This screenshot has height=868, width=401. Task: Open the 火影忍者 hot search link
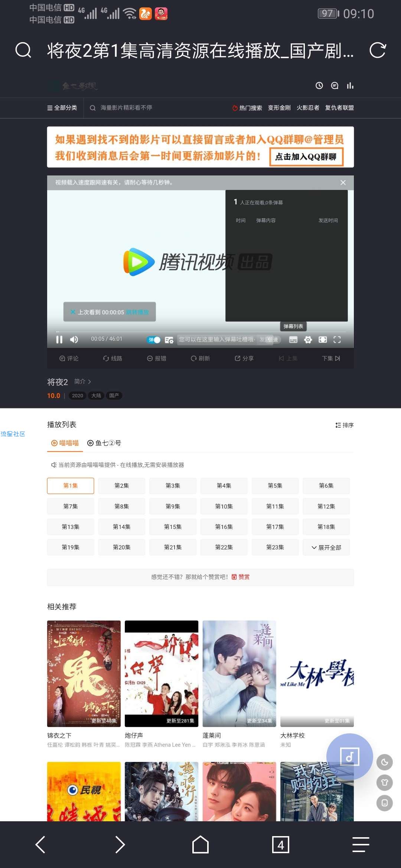308,108
